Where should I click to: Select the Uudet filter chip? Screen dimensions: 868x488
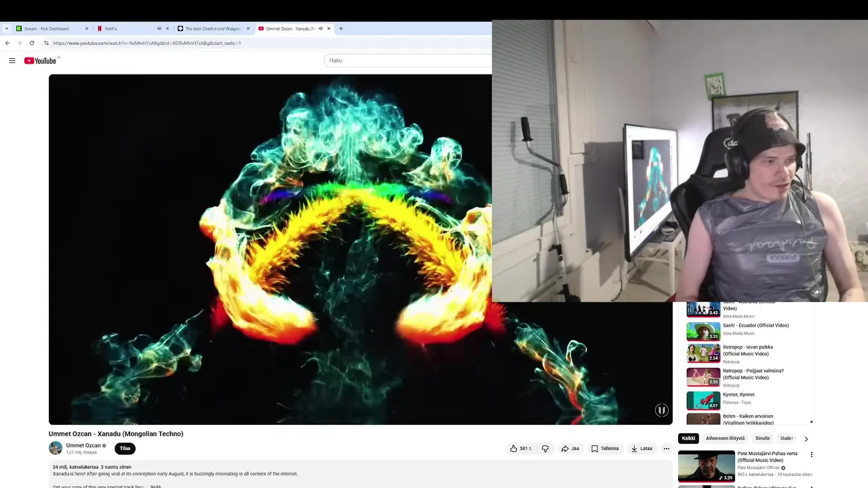[787, 439]
